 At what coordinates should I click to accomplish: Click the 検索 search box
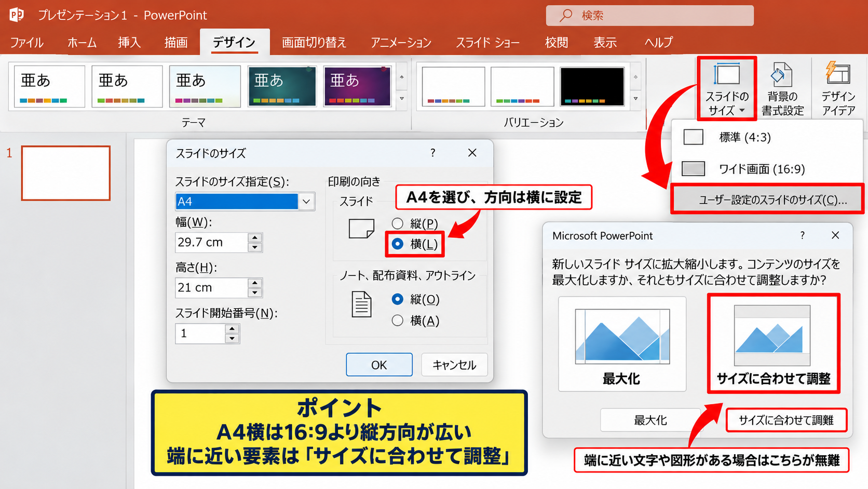pyautogui.click(x=649, y=16)
